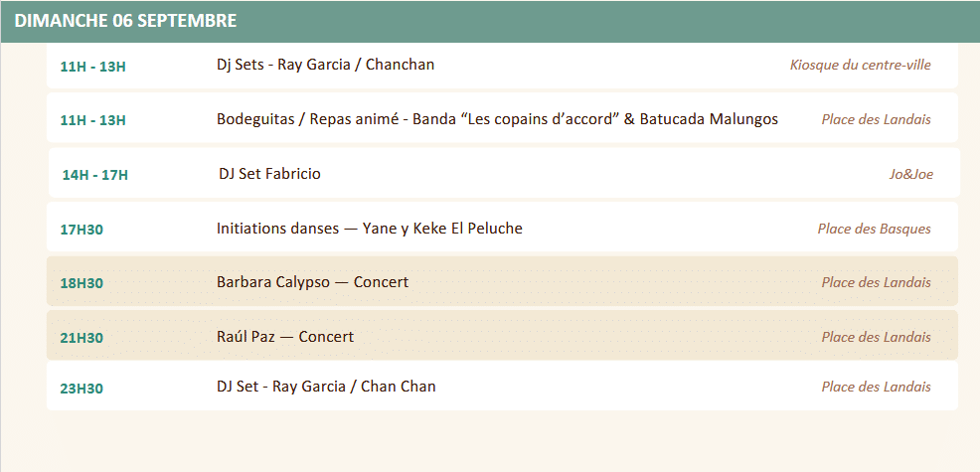Click the 18H30 time label
This screenshot has width=980, height=472.
[82, 284]
